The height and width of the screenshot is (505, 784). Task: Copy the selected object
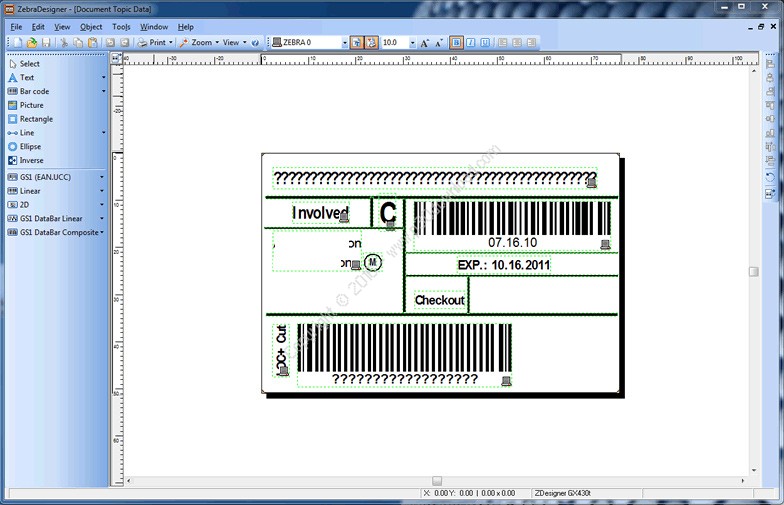pos(78,42)
